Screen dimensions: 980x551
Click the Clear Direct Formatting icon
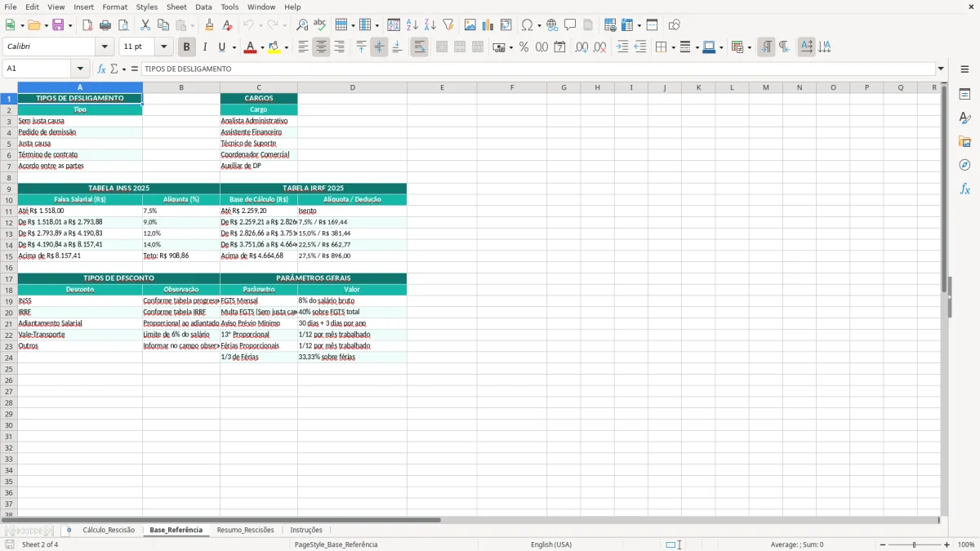point(227,25)
